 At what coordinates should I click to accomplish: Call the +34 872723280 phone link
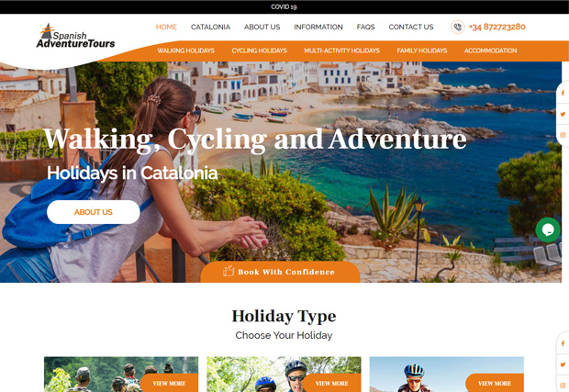[x=497, y=27]
